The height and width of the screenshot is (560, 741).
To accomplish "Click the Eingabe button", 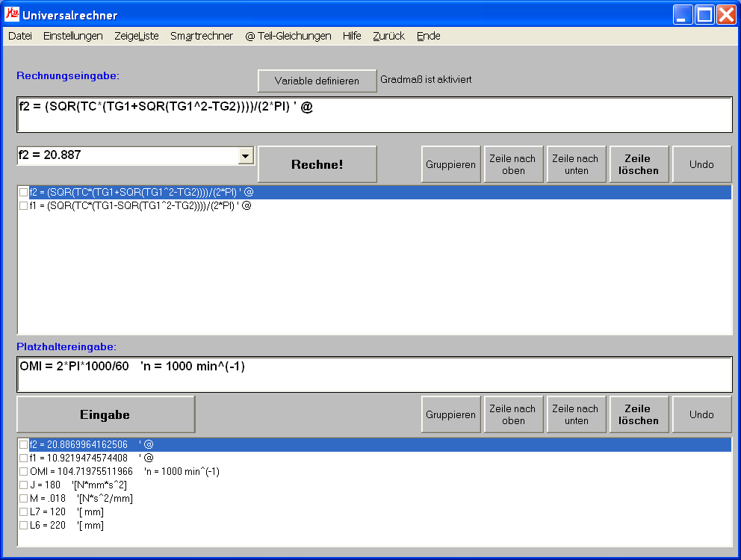I will (105, 414).
